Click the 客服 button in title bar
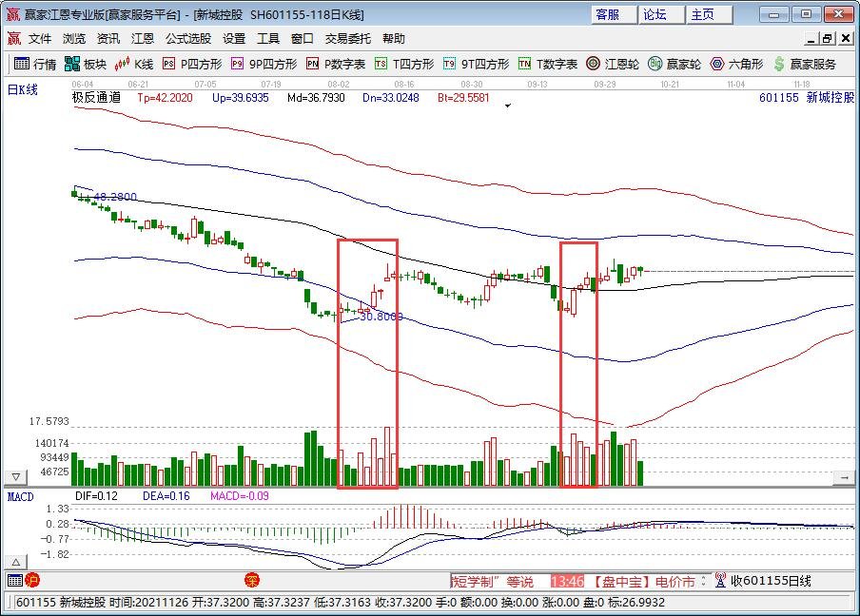Image resolution: width=860 pixels, height=616 pixels. [x=608, y=14]
